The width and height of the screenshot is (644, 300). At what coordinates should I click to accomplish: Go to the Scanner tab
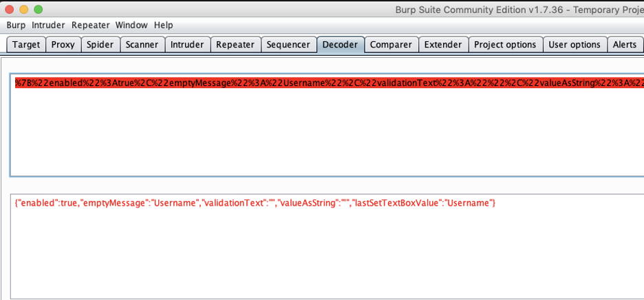[142, 45]
